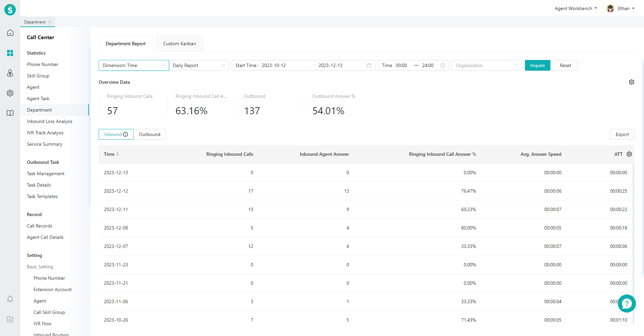This screenshot has width=644, height=336.
Task: Expand the Agent Workbench menu
Action: coord(576,8)
